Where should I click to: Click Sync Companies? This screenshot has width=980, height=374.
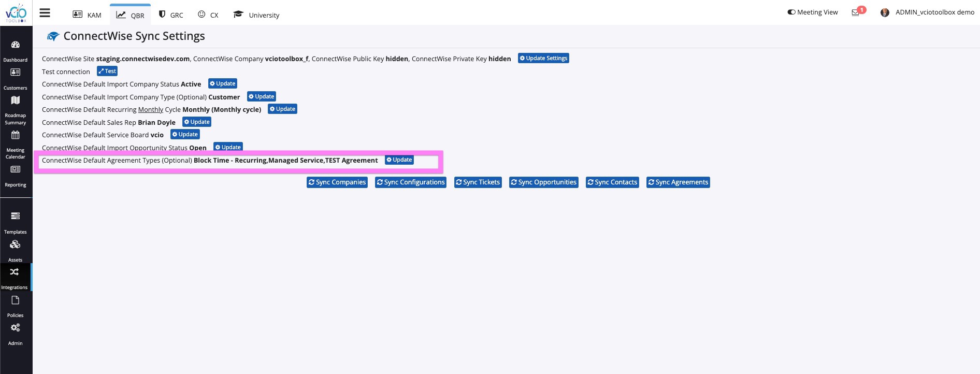pyautogui.click(x=337, y=182)
